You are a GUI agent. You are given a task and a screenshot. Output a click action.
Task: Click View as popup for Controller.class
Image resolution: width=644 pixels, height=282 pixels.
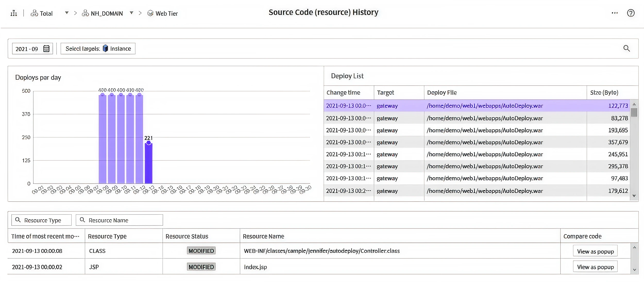pyautogui.click(x=595, y=251)
